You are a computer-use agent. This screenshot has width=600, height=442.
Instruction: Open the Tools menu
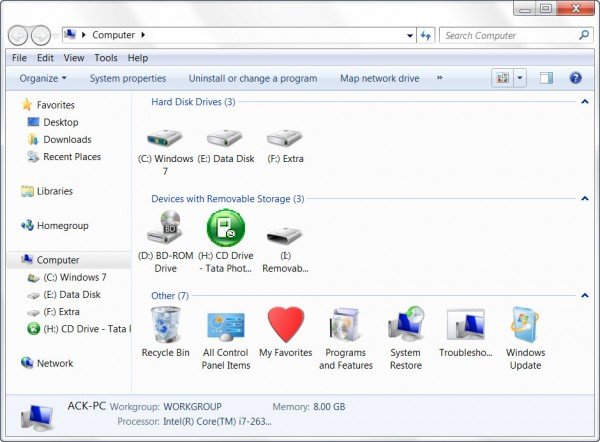click(x=106, y=58)
